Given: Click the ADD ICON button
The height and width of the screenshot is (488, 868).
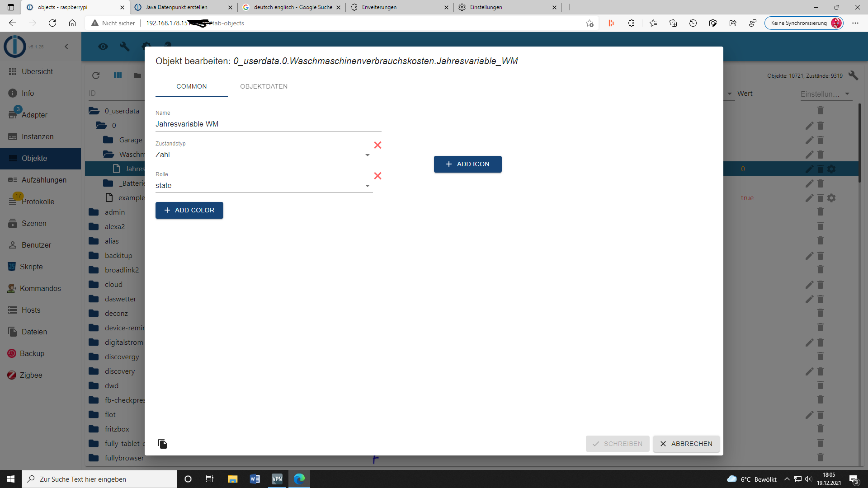Looking at the screenshot, I should point(467,164).
